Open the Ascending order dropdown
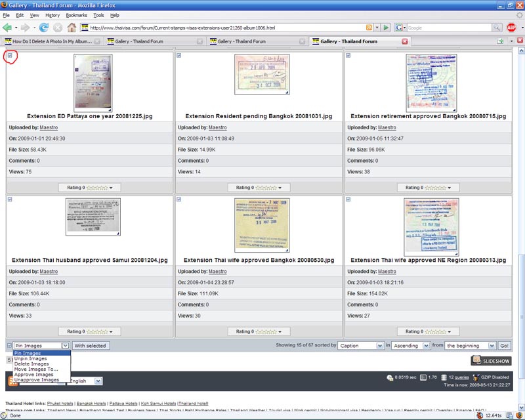The height and width of the screenshot is (420, 525). [411, 346]
